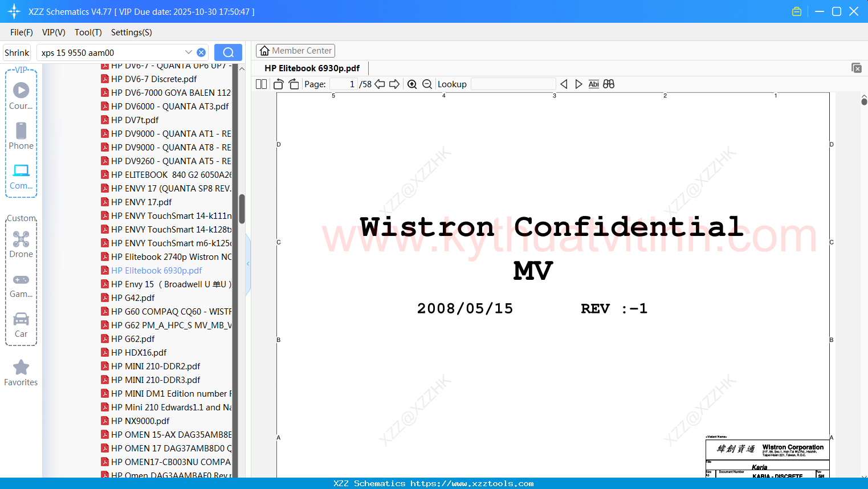Open HP MINI 210-DDR2.pdf
The image size is (868, 489).
(156, 366)
